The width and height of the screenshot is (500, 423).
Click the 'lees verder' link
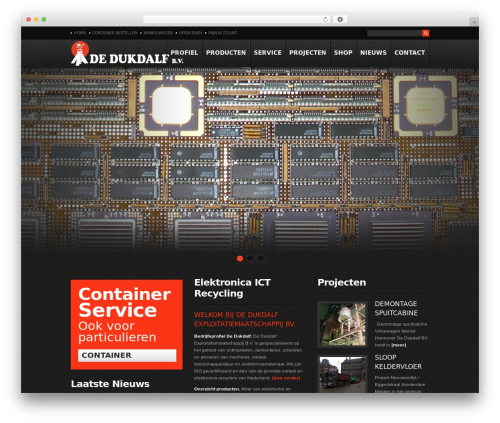(286, 378)
